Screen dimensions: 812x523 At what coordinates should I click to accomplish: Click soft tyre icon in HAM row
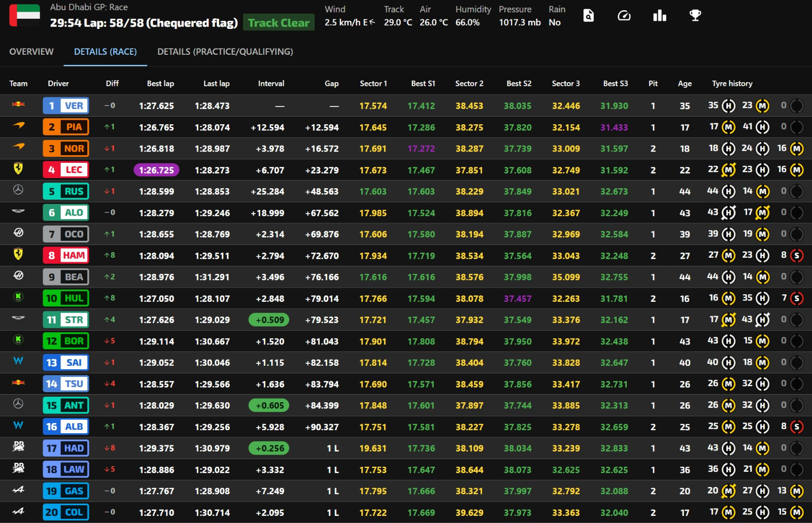coord(796,256)
